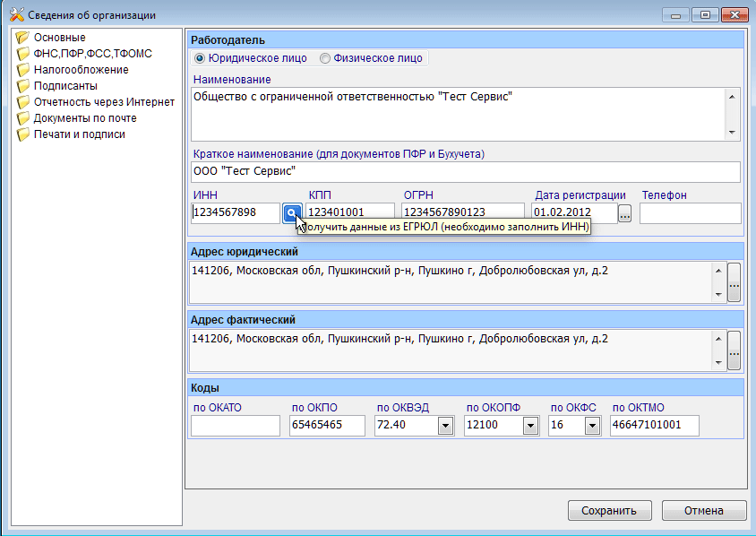The image size is (756, 536).
Task: Click up arrow in Наименование scrollbar
Action: coord(732,97)
